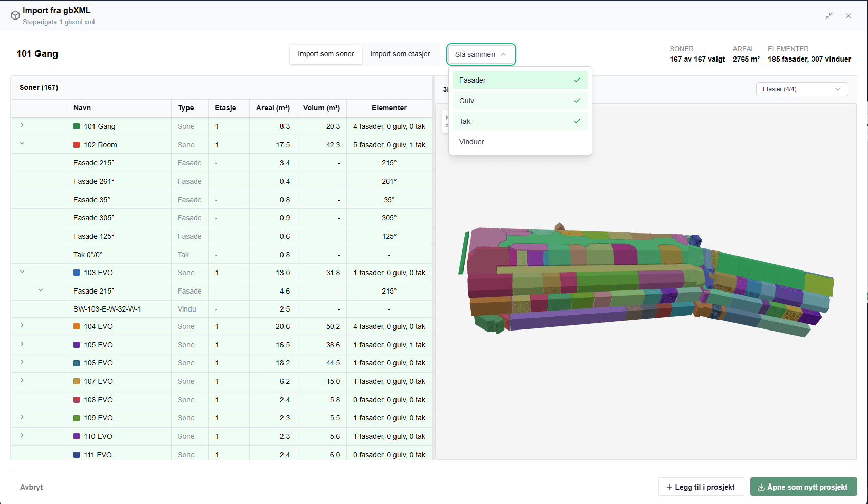Click the orange color swatch for 104 EVO

pyautogui.click(x=77, y=326)
